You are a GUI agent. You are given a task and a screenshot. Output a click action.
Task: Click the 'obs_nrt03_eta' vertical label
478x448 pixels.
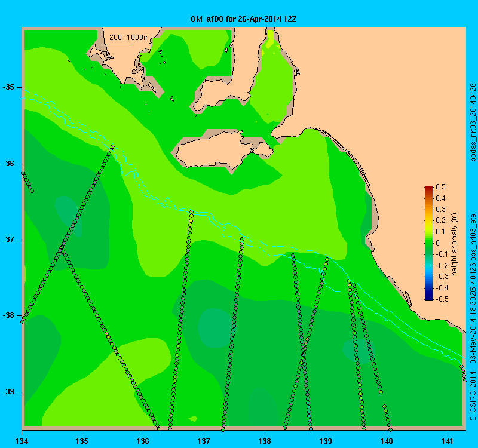point(473,238)
